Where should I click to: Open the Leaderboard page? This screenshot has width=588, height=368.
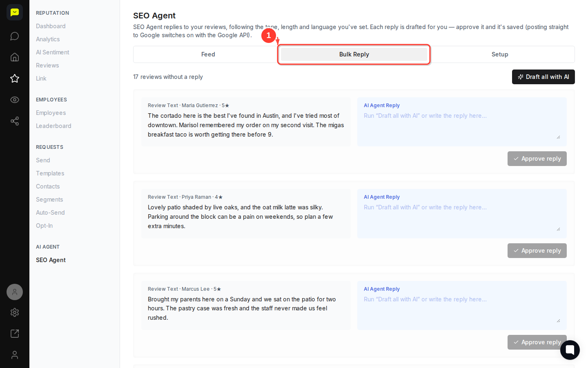[x=53, y=126]
